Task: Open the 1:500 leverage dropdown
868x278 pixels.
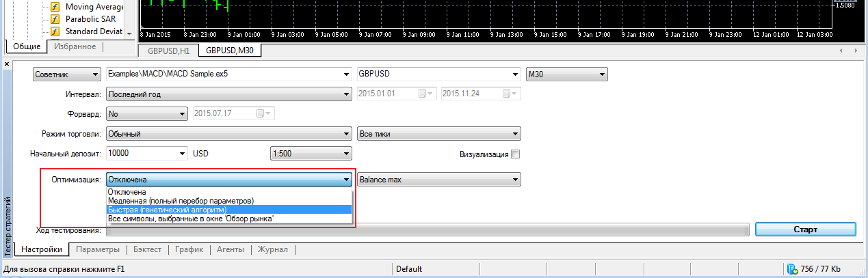Action: [x=311, y=154]
